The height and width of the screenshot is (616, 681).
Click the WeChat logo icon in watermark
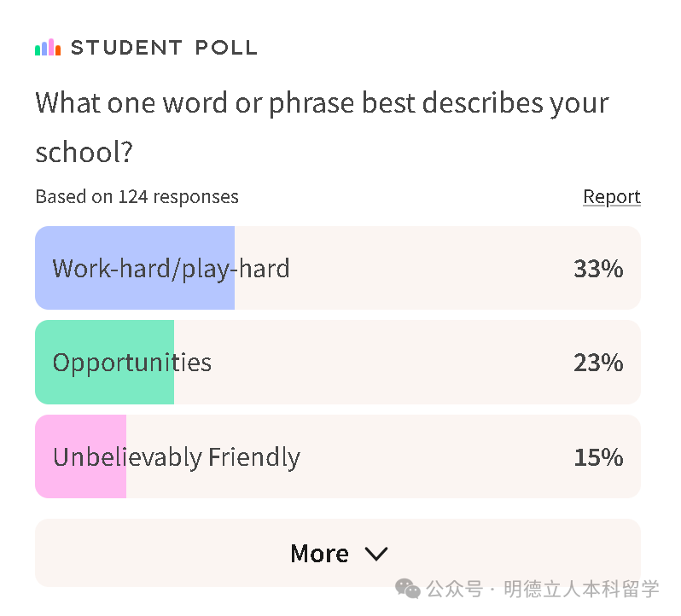click(407, 589)
